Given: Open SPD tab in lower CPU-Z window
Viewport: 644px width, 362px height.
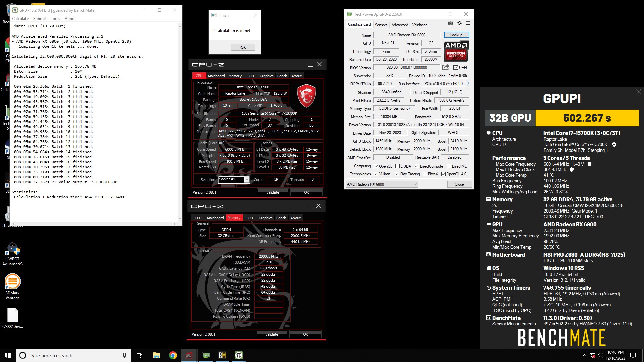Looking at the screenshot, I should tap(249, 218).
